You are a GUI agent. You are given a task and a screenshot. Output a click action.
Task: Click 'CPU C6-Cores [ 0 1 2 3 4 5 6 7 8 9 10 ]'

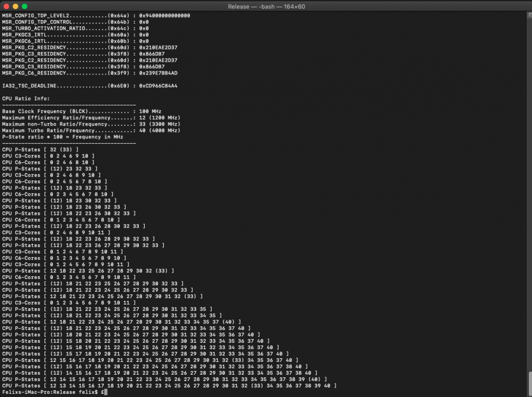point(64,259)
